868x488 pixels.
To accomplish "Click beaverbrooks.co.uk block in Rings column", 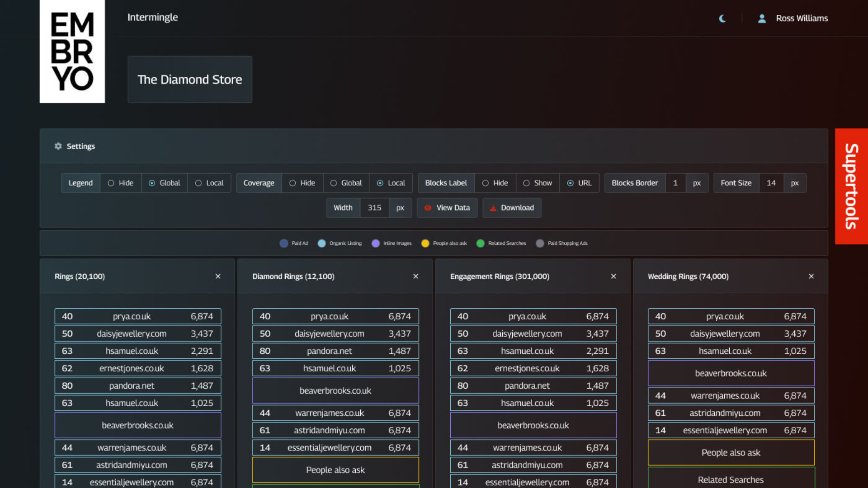I will 138,425.
